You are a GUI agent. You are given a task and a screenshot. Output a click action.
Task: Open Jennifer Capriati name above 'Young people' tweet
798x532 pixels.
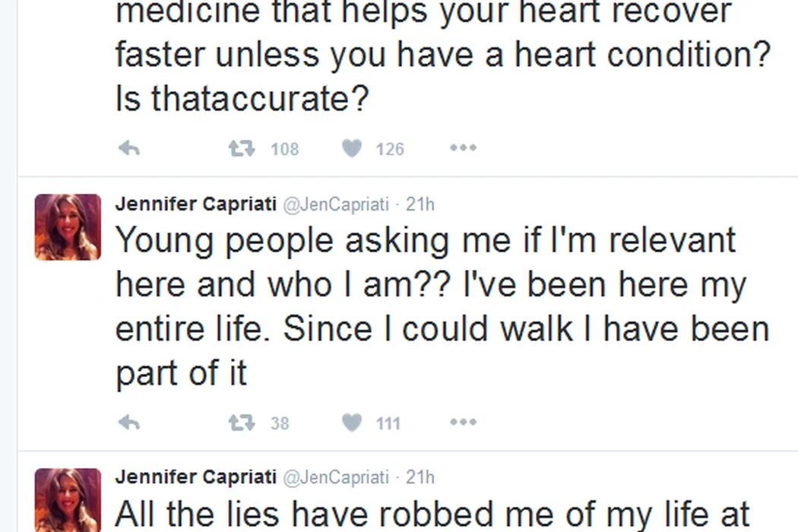pyautogui.click(x=195, y=204)
